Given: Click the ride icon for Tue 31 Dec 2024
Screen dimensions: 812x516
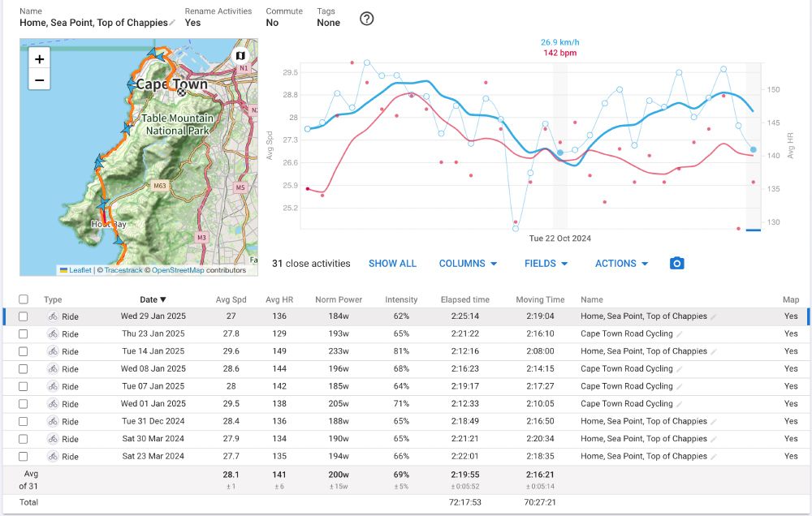Looking at the screenshot, I should (x=53, y=421).
